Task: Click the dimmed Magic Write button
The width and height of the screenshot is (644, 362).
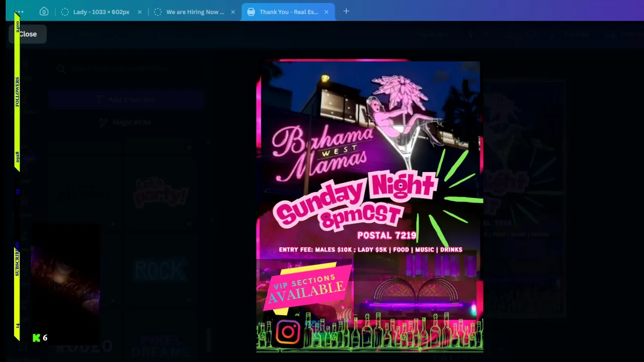Action: pyautogui.click(x=125, y=122)
